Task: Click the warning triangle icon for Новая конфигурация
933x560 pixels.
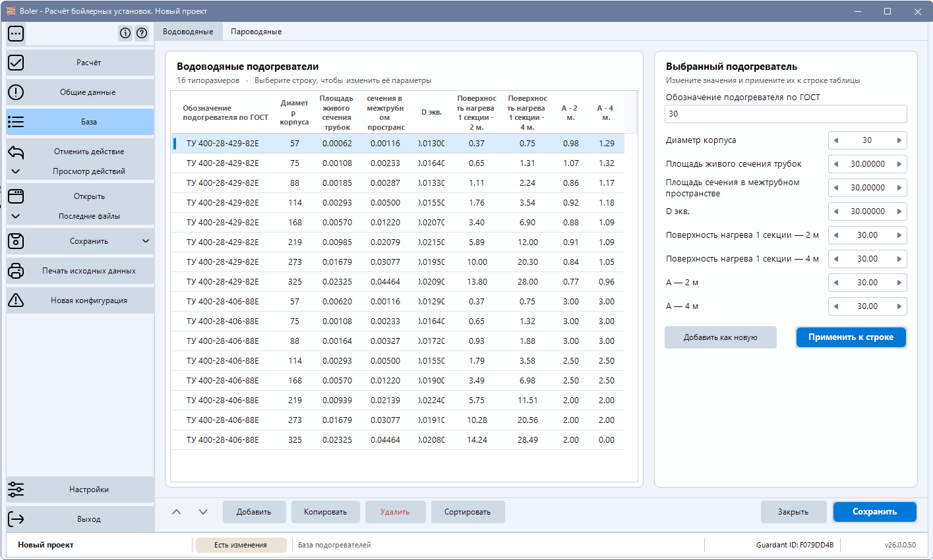Action: pyautogui.click(x=16, y=300)
